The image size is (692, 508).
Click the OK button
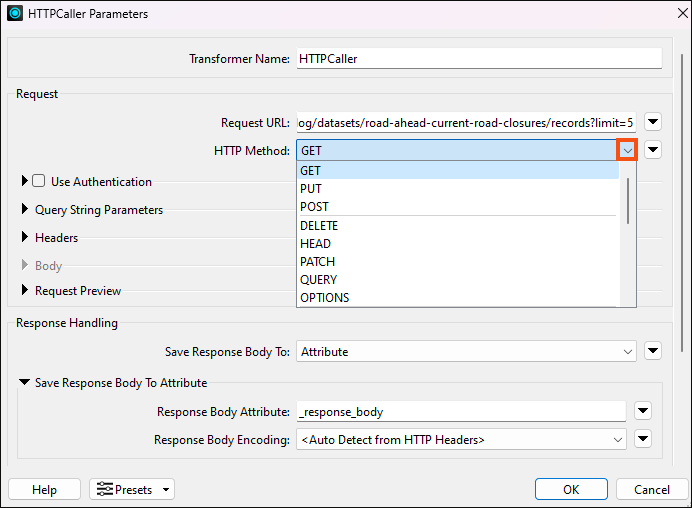click(x=570, y=490)
